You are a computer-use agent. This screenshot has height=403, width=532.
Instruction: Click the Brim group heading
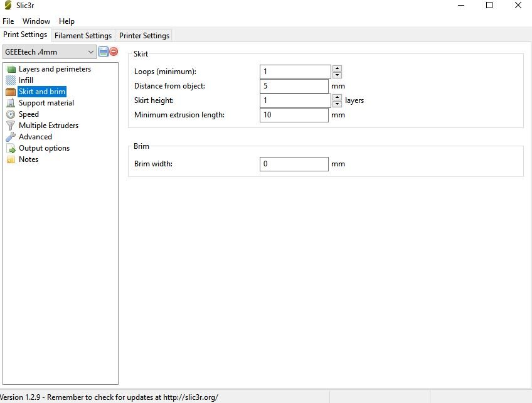(x=142, y=146)
